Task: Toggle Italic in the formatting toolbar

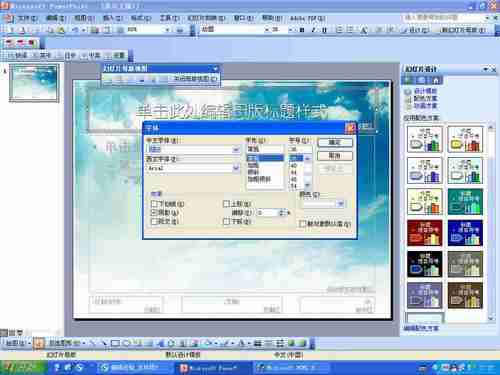Action: point(313,30)
